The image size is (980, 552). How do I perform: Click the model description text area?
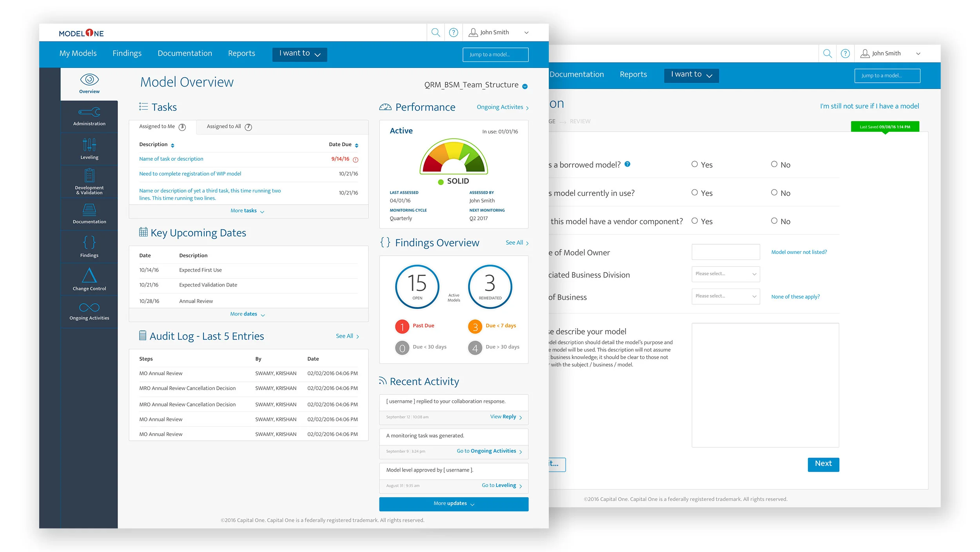pyautogui.click(x=765, y=385)
